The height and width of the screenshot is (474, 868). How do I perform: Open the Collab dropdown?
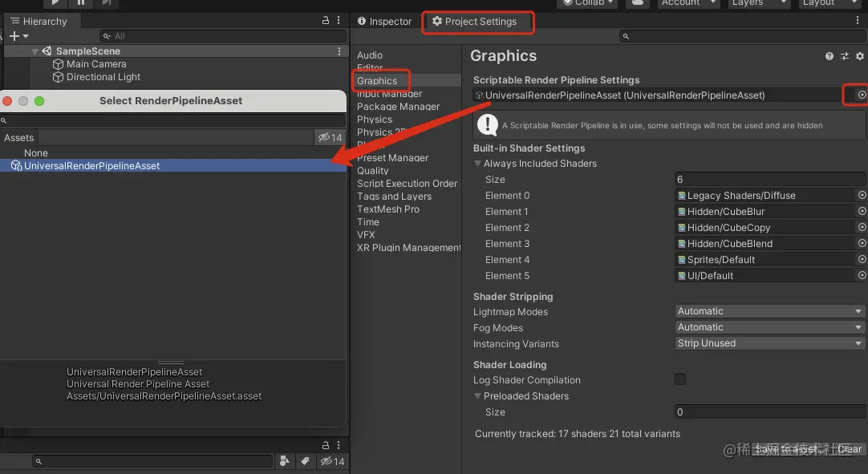coord(588,2)
